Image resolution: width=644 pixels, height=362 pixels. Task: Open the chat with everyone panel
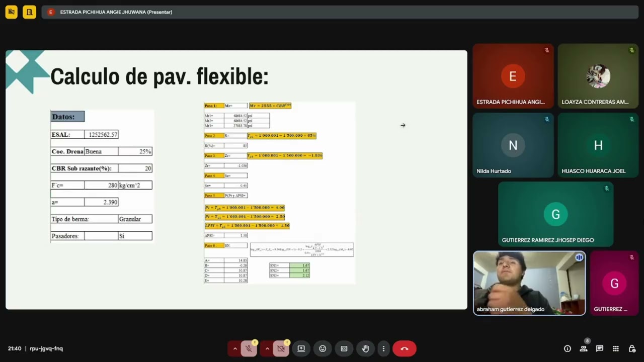click(600, 348)
